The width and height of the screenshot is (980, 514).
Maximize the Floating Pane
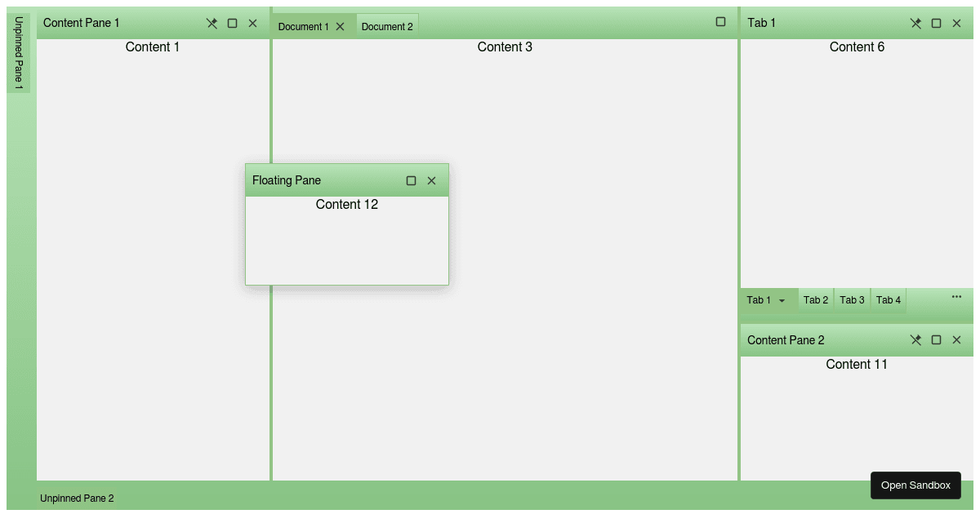tap(411, 180)
